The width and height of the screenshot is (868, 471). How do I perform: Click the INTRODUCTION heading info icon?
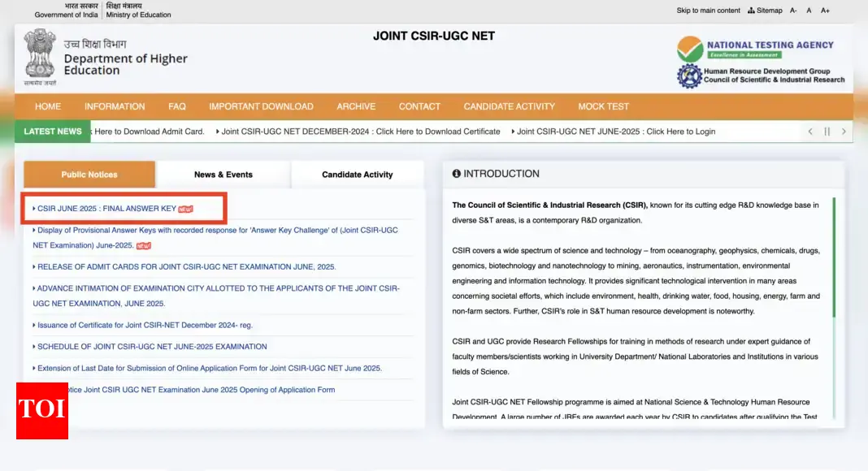click(x=456, y=174)
